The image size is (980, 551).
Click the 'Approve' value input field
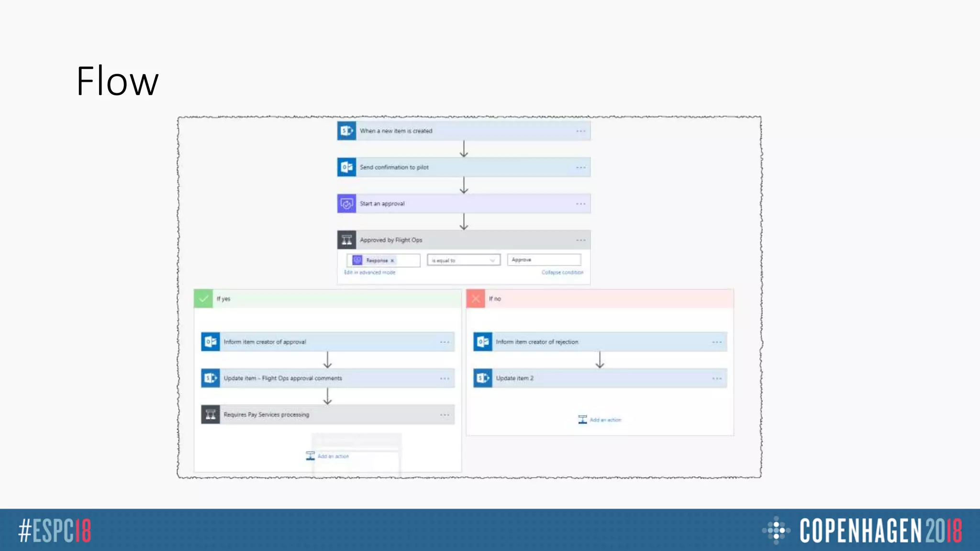click(x=544, y=260)
